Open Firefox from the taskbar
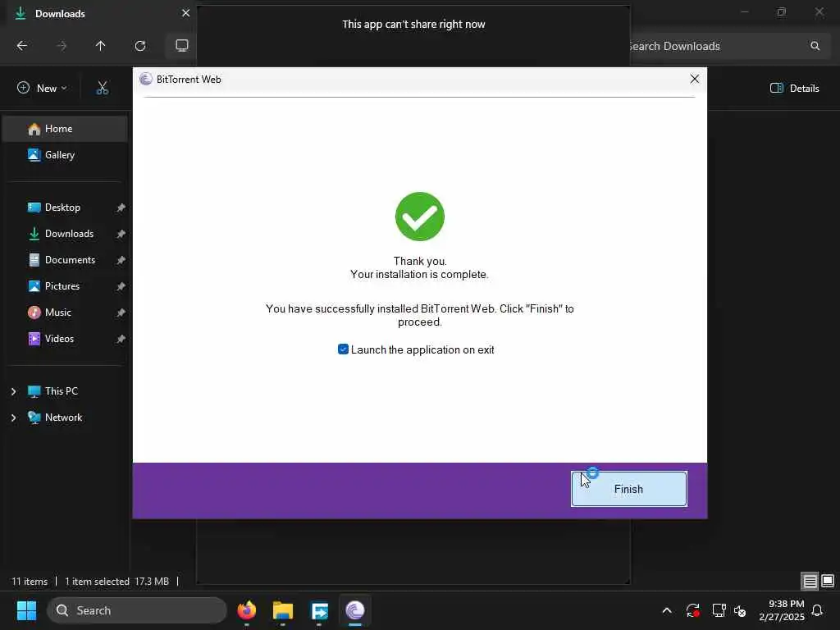840x630 pixels. (246, 610)
